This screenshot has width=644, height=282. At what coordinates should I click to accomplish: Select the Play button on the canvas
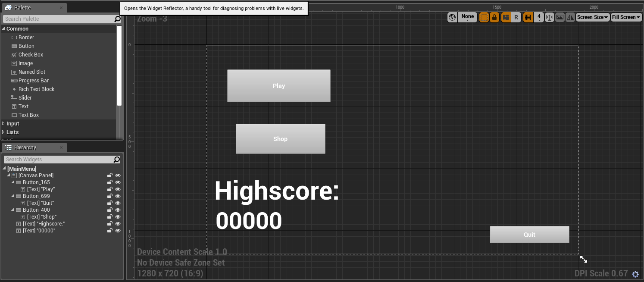(278, 86)
